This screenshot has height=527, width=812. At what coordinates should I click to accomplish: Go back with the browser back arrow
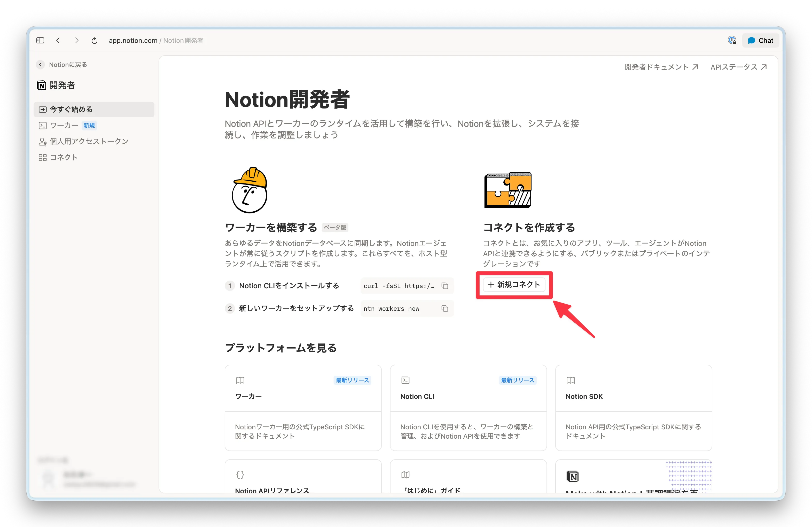[58, 40]
